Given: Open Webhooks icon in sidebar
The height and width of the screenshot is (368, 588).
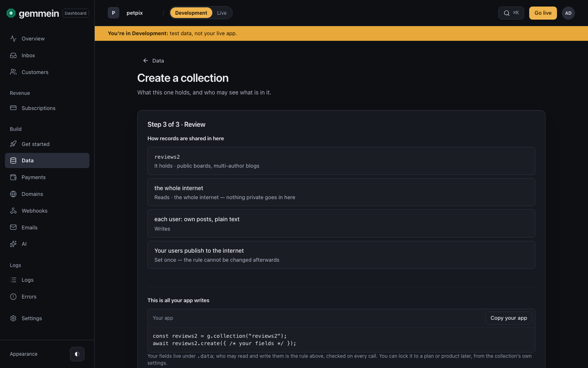Looking at the screenshot, I should [x=13, y=211].
